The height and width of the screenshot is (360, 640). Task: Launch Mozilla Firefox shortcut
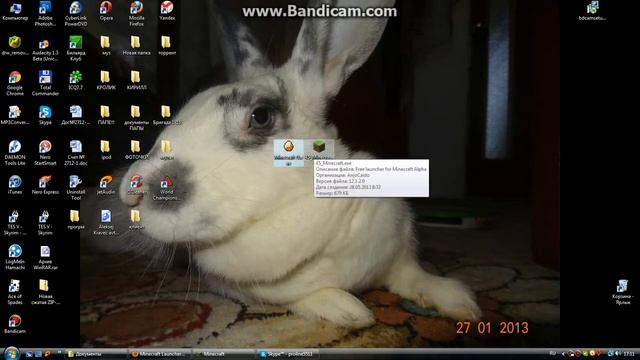pyautogui.click(x=136, y=14)
